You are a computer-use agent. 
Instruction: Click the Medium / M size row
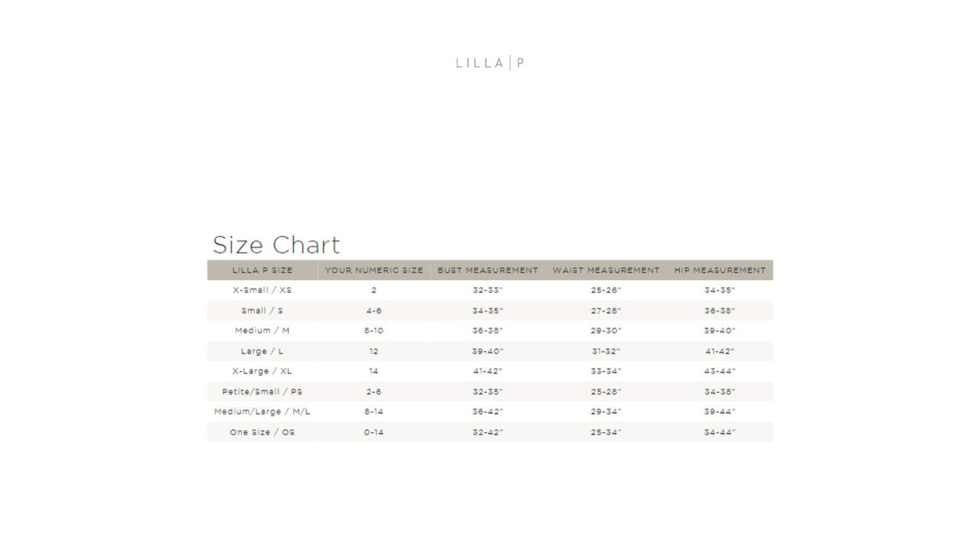(x=262, y=331)
